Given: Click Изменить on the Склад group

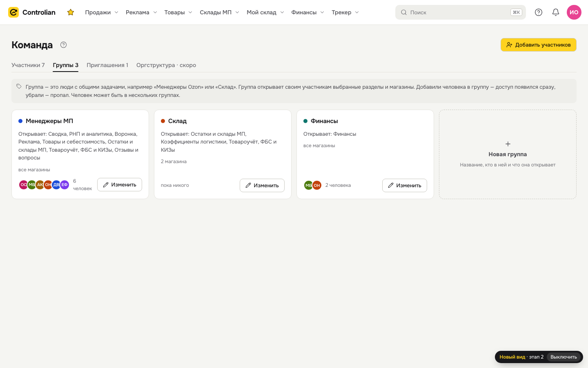Looking at the screenshot, I should coord(262,185).
